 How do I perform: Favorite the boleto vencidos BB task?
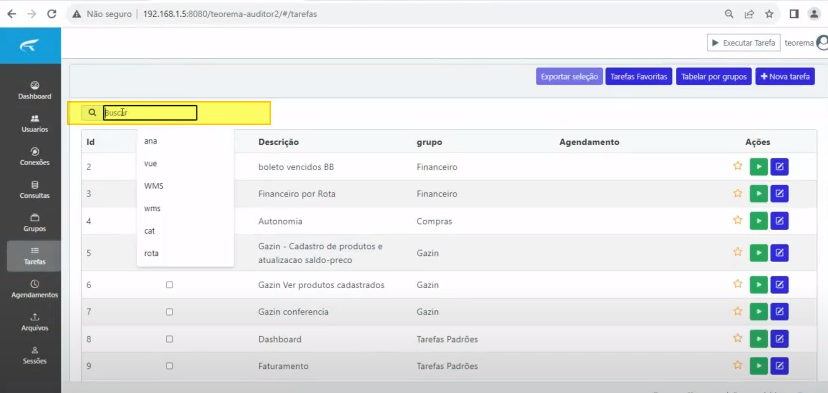click(738, 166)
